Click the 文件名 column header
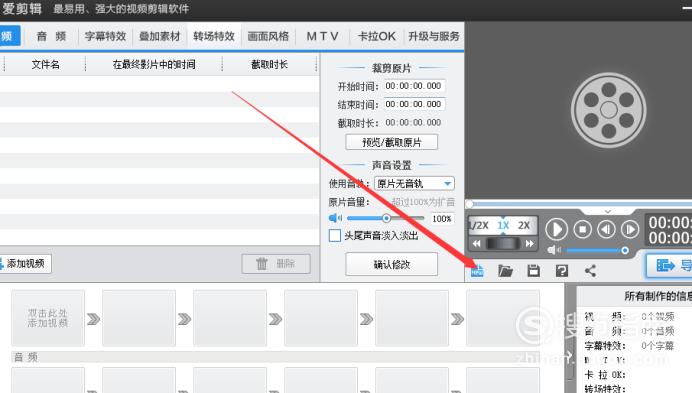692x393 pixels. coord(45,64)
